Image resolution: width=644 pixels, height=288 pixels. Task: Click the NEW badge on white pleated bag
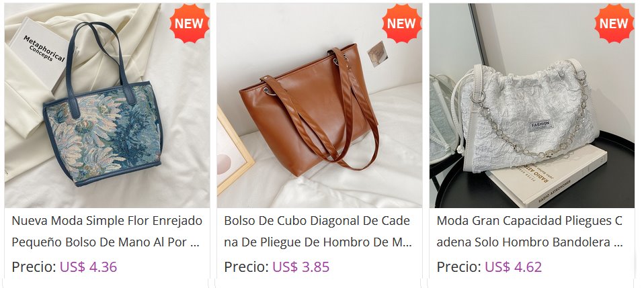pyautogui.click(x=614, y=23)
